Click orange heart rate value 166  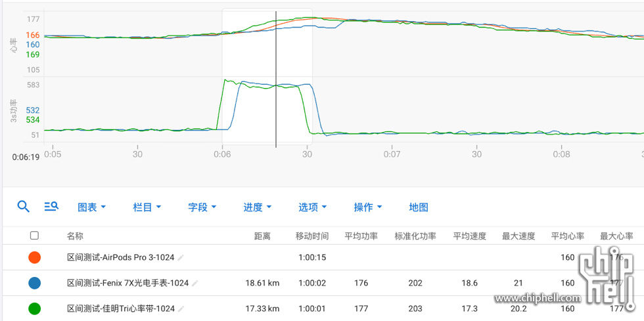coord(33,35)
